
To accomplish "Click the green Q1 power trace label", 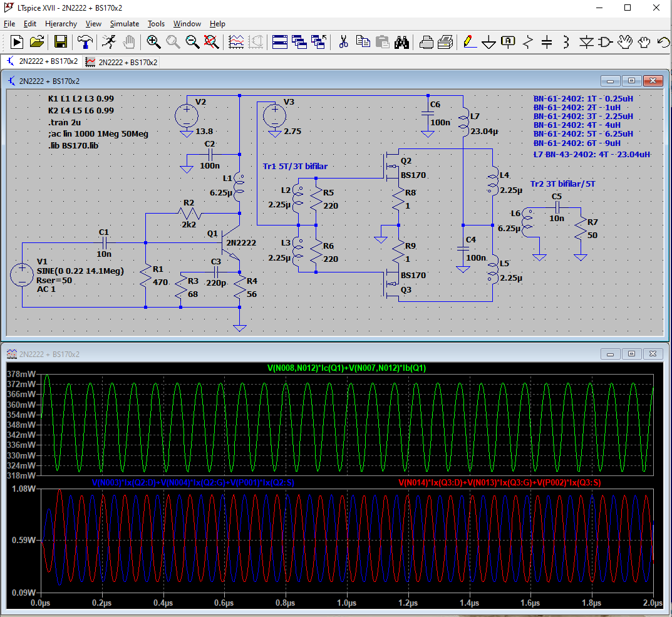I will 346,368.
